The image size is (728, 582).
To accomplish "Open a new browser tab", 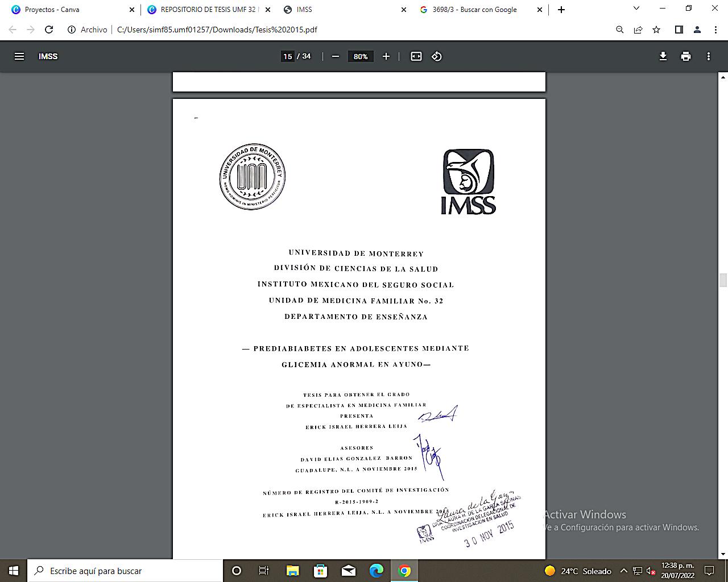I will tap(561, 10).
